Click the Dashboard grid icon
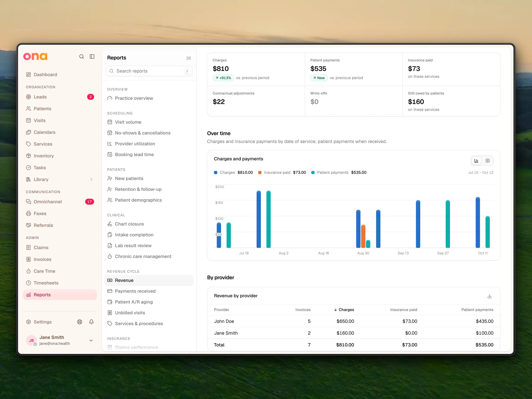The width and height of the screenshot is (532, 399). [28, 75]
